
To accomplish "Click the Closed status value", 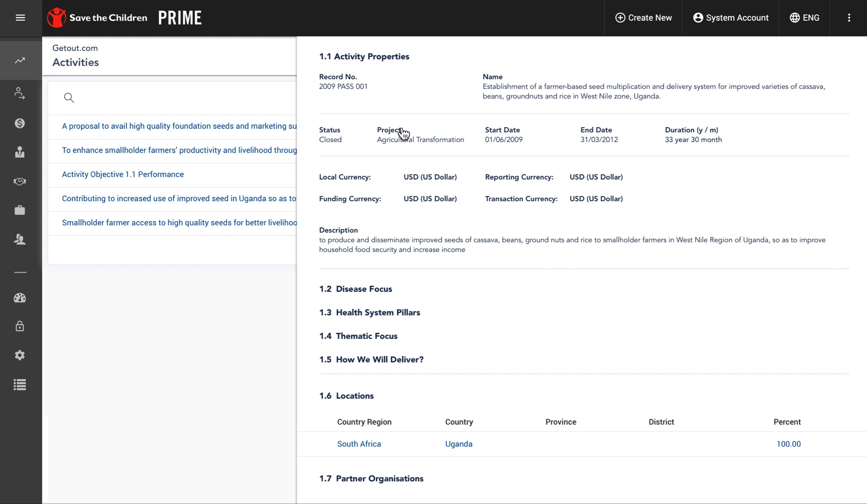I will pos(330,140).
